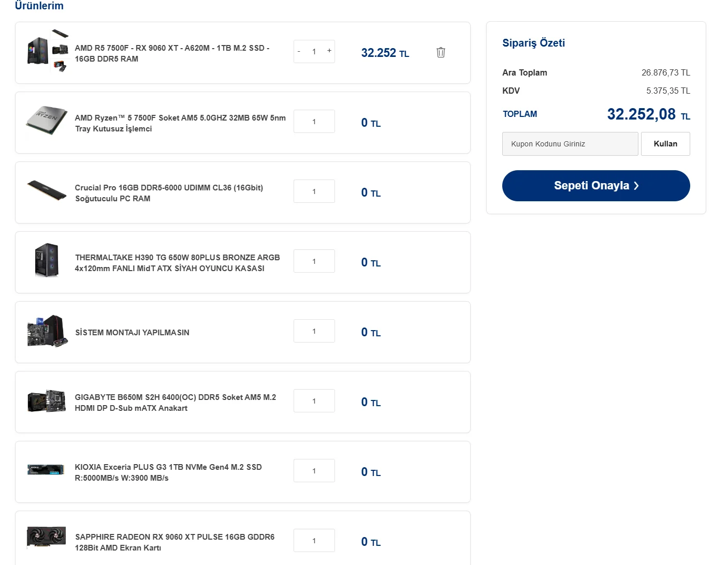
Task: Decrease bundle quantity with minus button
Action: click(x=299, y=51)
